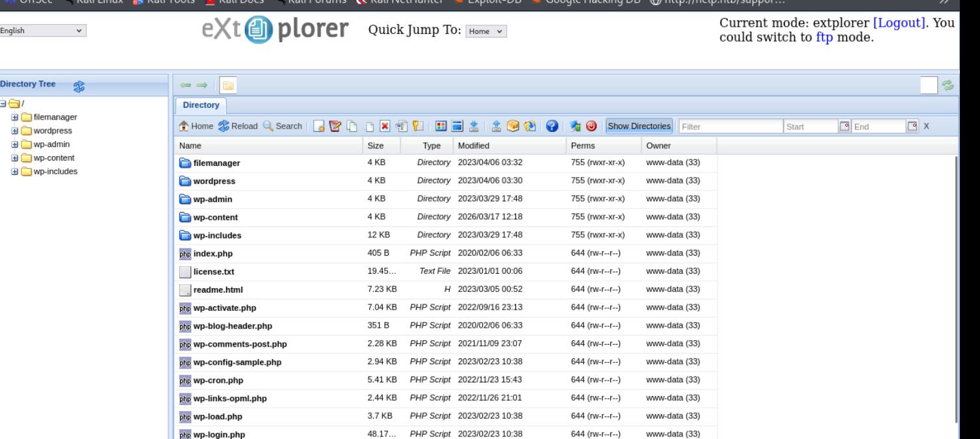Open the Start date calendar picker
This screenshot has width=980, height=439.
click(844, 126)
